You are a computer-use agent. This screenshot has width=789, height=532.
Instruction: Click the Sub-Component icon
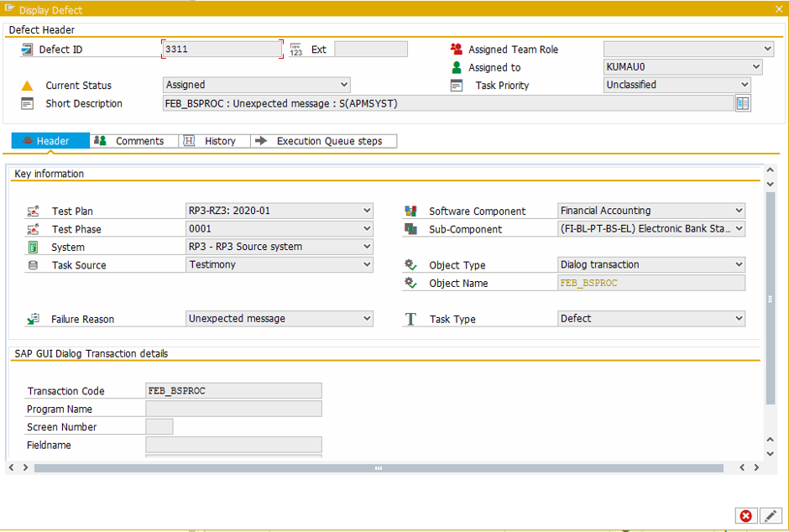pos(410,229)
